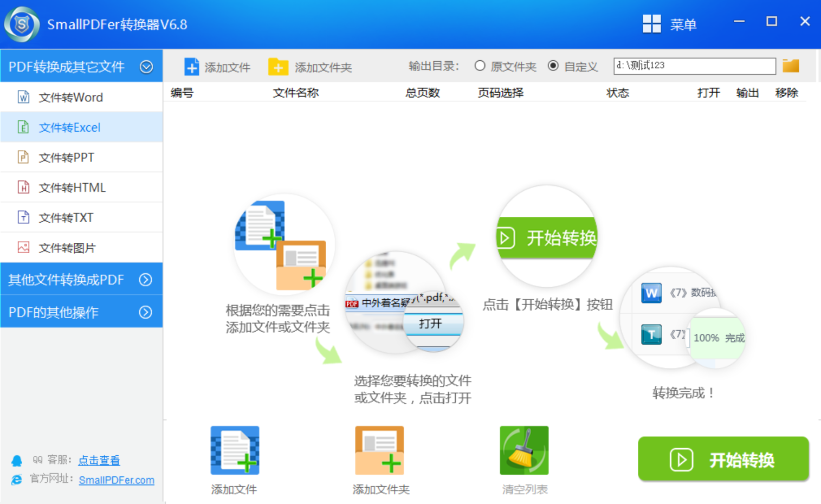Viewport: 821px width, 504px height.
Task: Click the large add folder icon at bottom
Action: [379, 450]
